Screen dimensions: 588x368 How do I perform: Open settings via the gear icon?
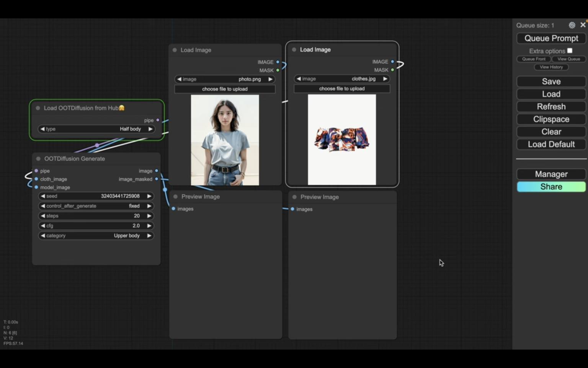pyautogui.click(x=572, y=25)
